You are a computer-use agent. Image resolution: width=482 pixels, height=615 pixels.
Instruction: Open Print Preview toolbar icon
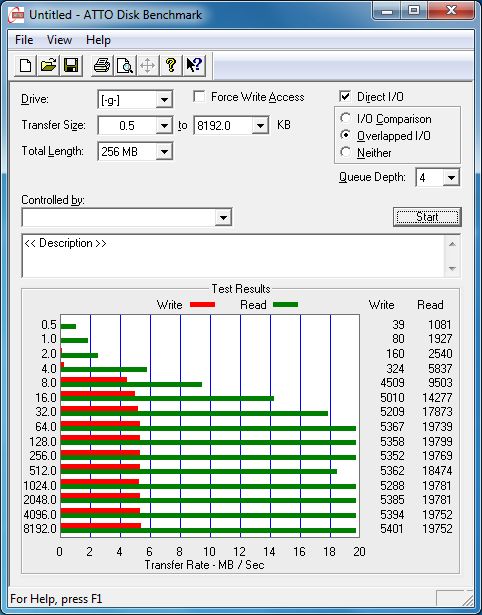(125, 65)
